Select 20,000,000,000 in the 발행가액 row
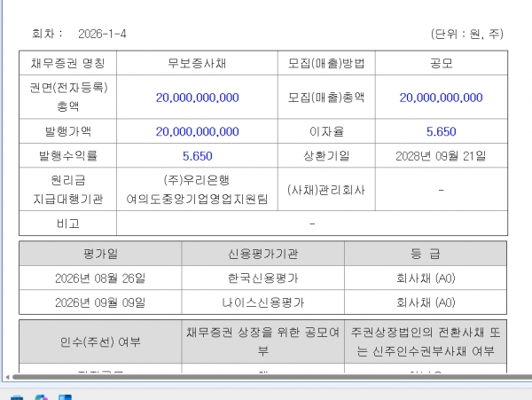The width and height of the screenshot is (532, 400). click(x=197, y=131)
